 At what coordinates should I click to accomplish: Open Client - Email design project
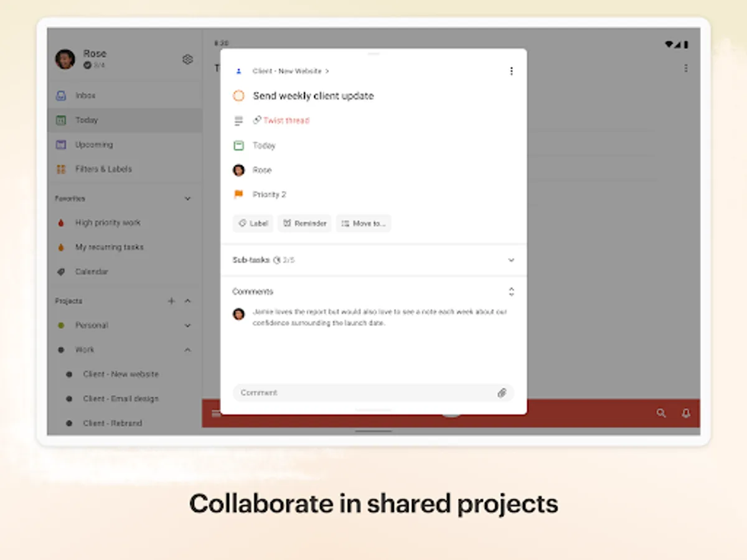click(121, 398)
